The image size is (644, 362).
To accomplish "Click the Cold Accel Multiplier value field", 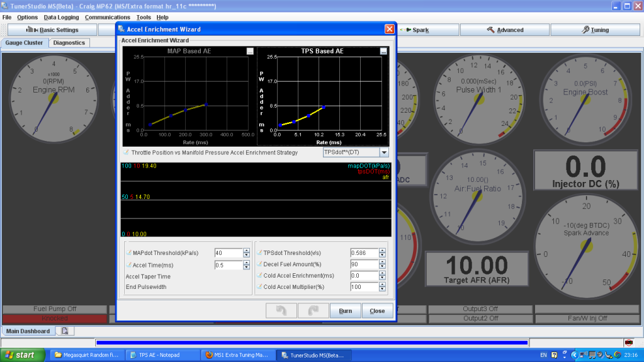I will pyautogui.click(x=364, y=287).
